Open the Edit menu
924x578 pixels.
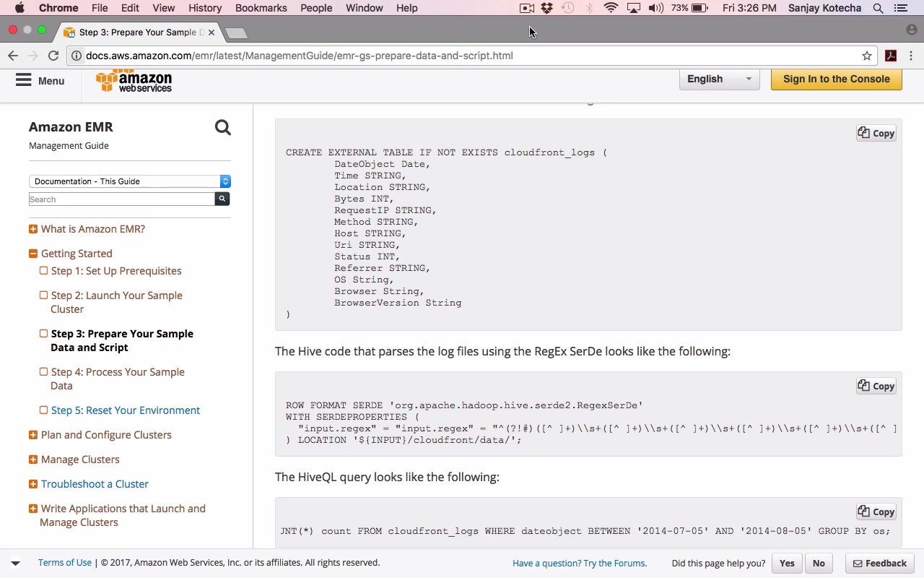130,8
